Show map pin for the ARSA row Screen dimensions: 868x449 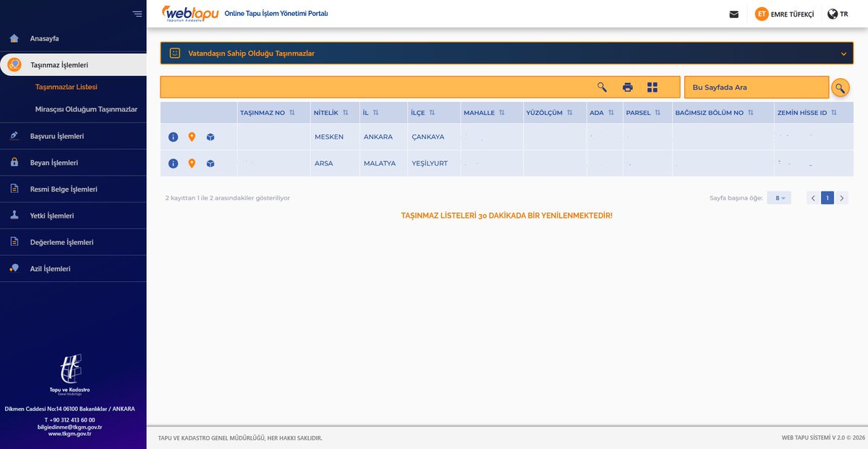pyautogui.click(x=192, y=163)
